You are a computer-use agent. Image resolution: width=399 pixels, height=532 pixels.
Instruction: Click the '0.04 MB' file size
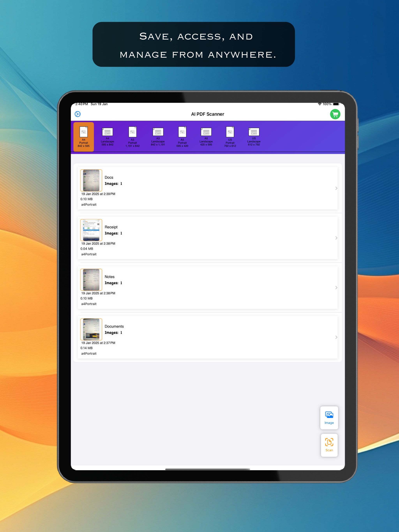coord(87,249)
